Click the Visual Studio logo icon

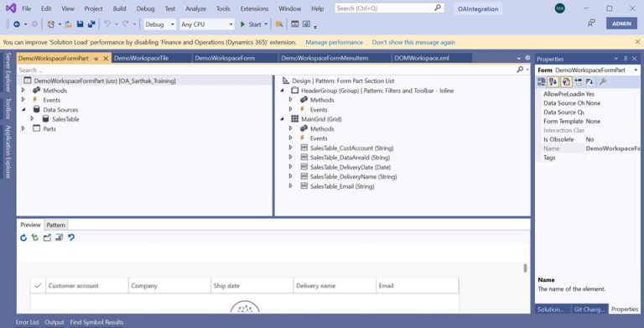click(11, 8)
